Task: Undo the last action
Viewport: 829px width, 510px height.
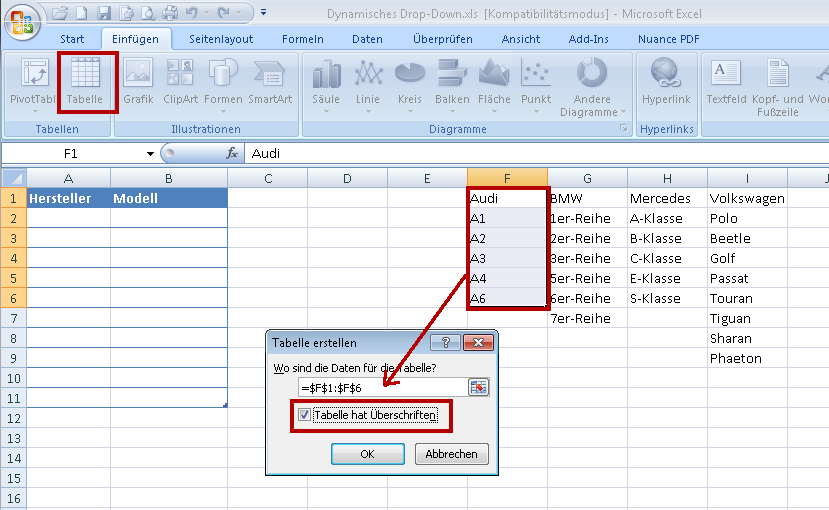Action: [191, 13]
